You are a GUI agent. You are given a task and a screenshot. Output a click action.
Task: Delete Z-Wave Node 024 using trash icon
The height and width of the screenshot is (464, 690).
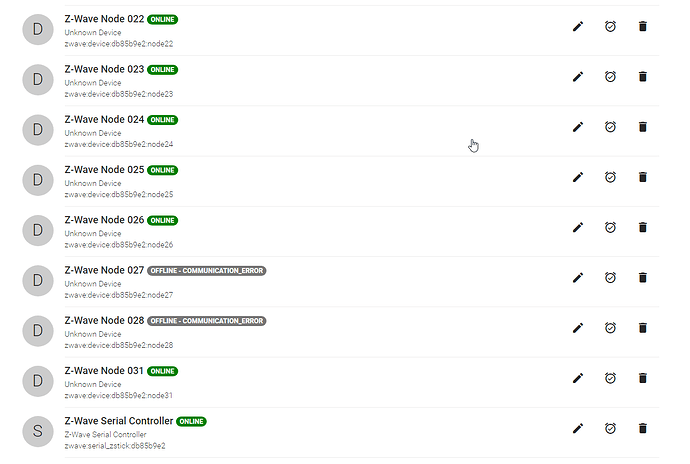coord(643,127)
